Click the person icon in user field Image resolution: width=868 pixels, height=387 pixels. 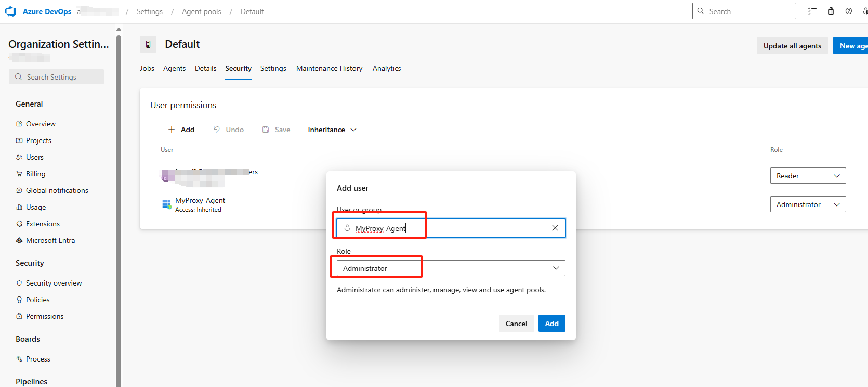pos(347,228)
